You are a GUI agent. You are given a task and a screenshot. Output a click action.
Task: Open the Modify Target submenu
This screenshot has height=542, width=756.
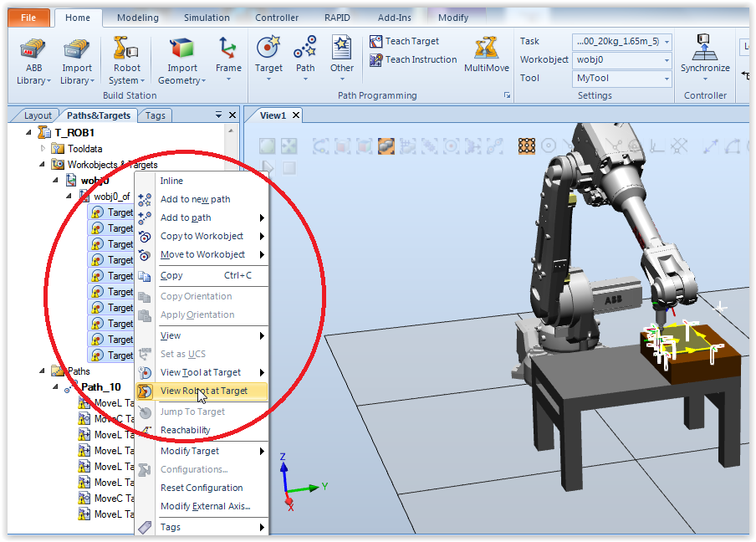click(x=202, y=451)
